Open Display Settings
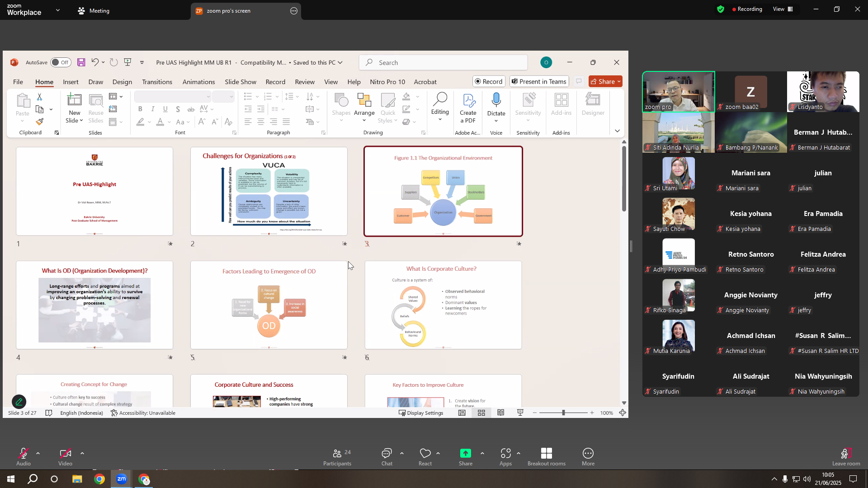This screenshot has width=868, height=488. pyautogui.click(x=421, y=413)
